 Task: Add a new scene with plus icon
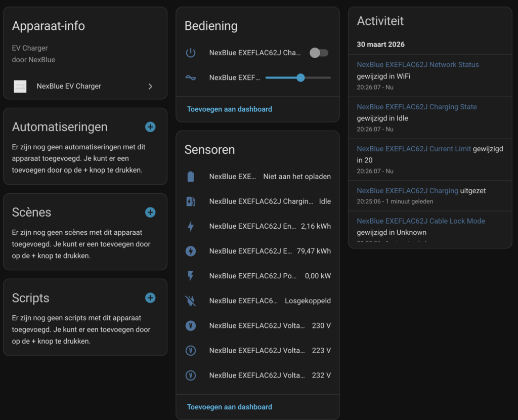click(x=150, y=213)
